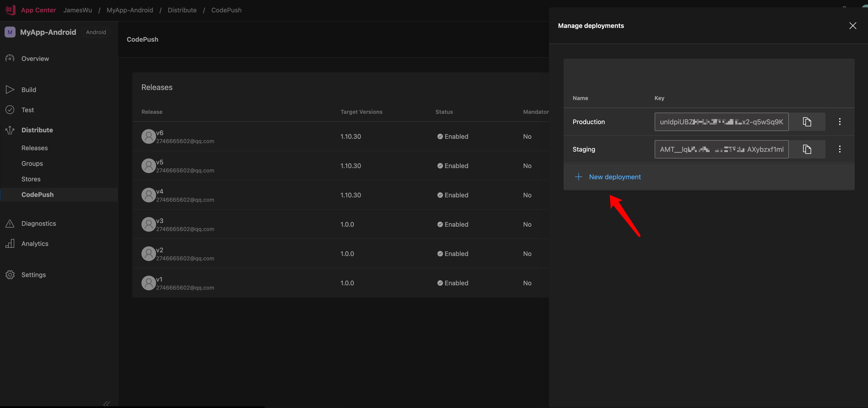Close the Manage deployments panel
Image resolution: width=868 pixels, height=408 pixels.
(x=852, y=26)
